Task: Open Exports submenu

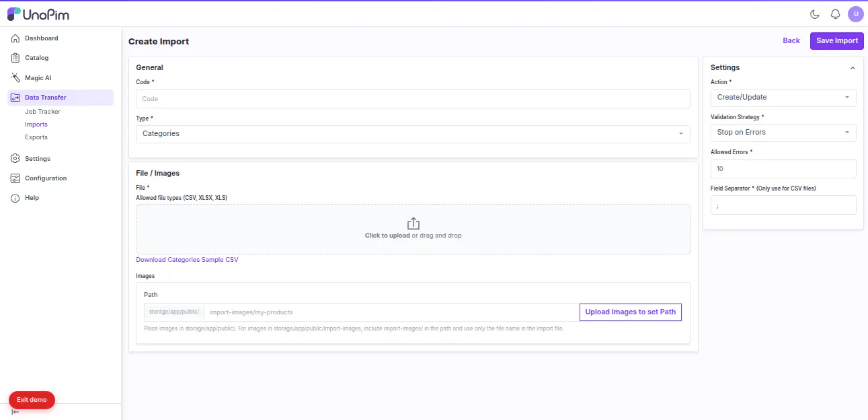Action: [x=36, y=137]
